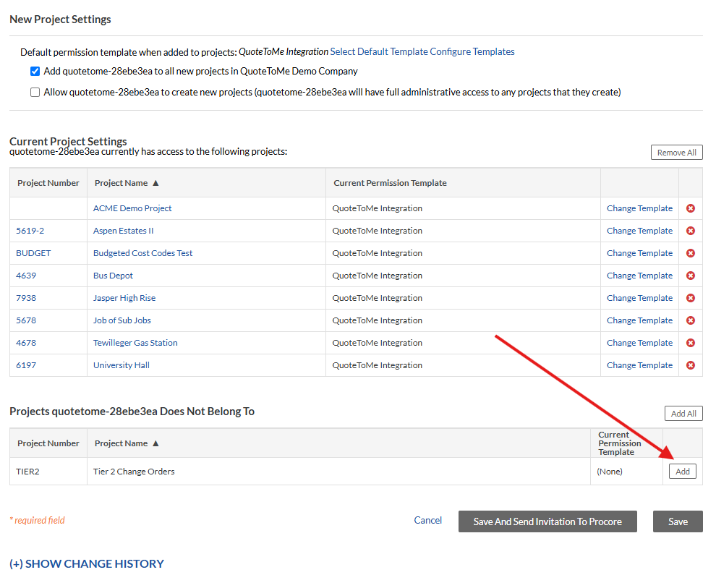The image size is (716, 588).
Task: Click project number 7938
Action: [x=26, y=298]
